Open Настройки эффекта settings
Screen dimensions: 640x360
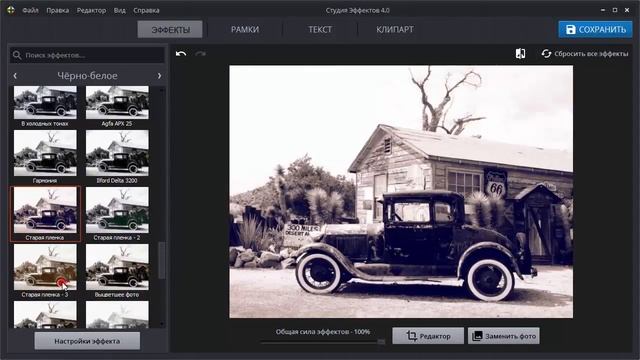tap(87, 341)
